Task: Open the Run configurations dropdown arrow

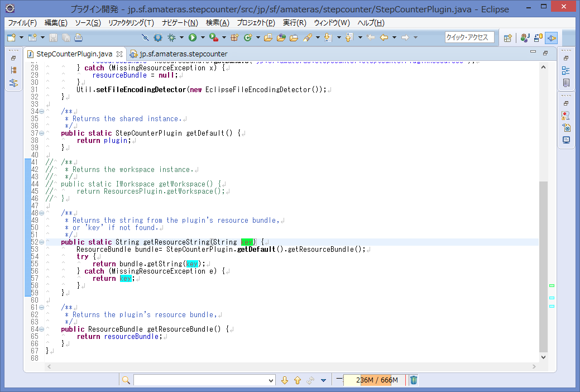Action: 202,37
